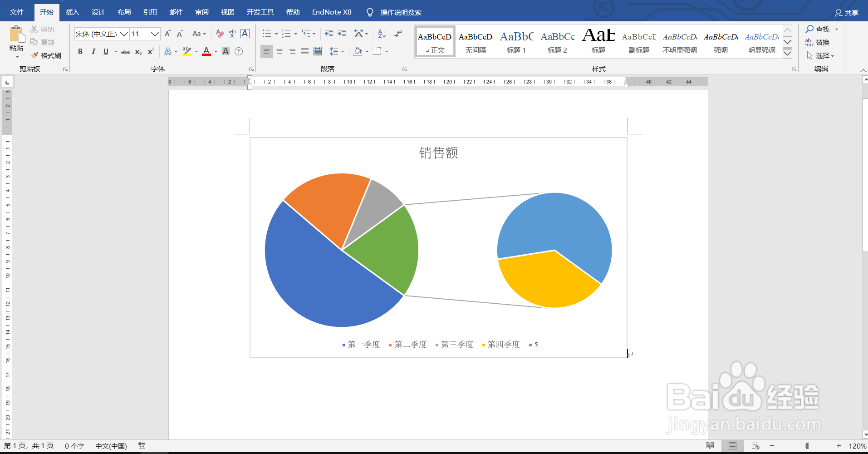Toggle italic formatting
The width and height of the screenshot is (868, 454).
pos(93,52)
